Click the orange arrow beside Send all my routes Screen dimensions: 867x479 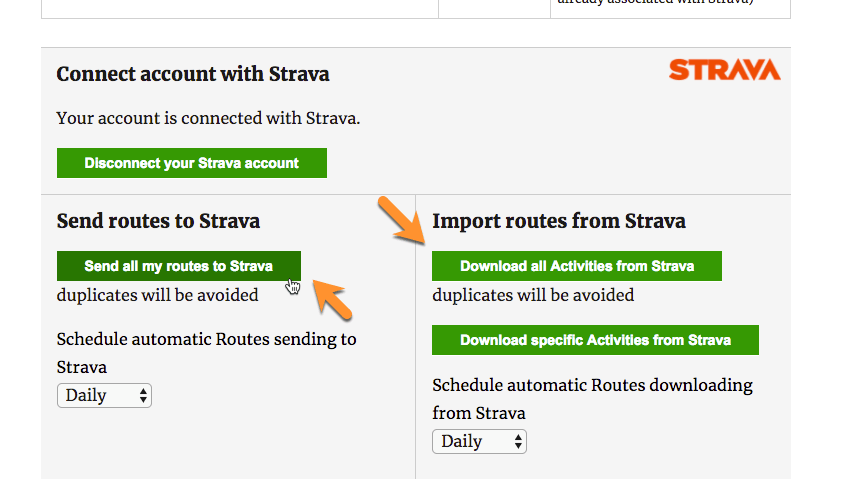pyautogui.click(x=331, y=297)
